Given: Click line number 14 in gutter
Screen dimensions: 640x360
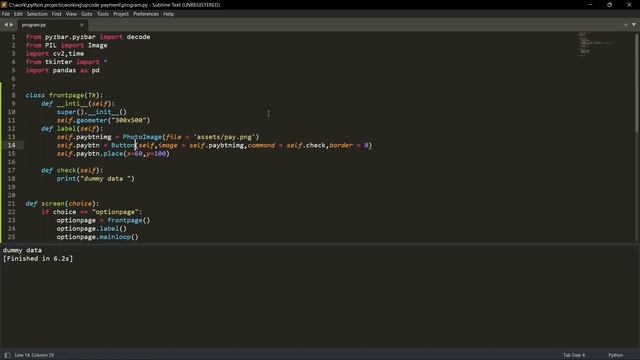Looking at the screenshot, I should pyautogui.click(x=11, y=145).
